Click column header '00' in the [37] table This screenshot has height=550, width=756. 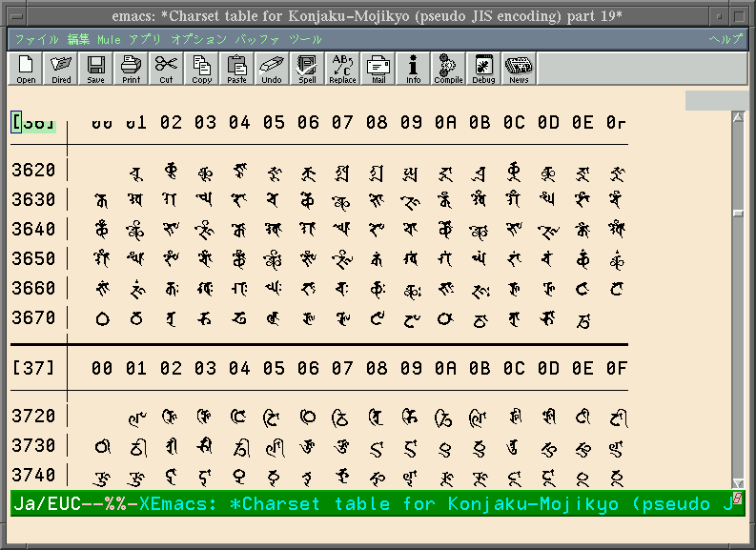click(102, 368)
